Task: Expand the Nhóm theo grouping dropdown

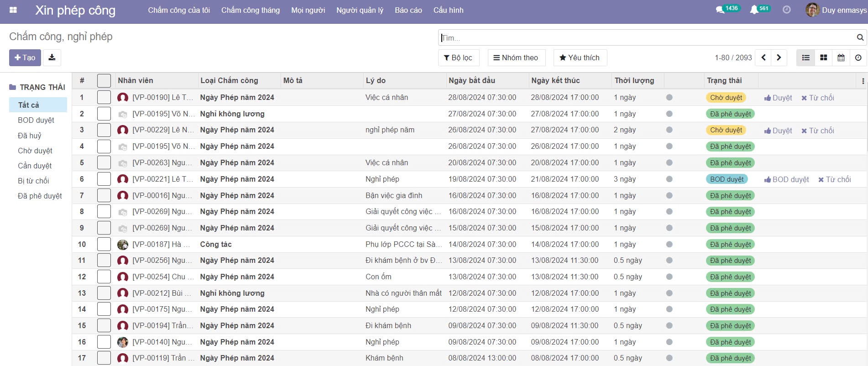Action: tap(516, 58)
